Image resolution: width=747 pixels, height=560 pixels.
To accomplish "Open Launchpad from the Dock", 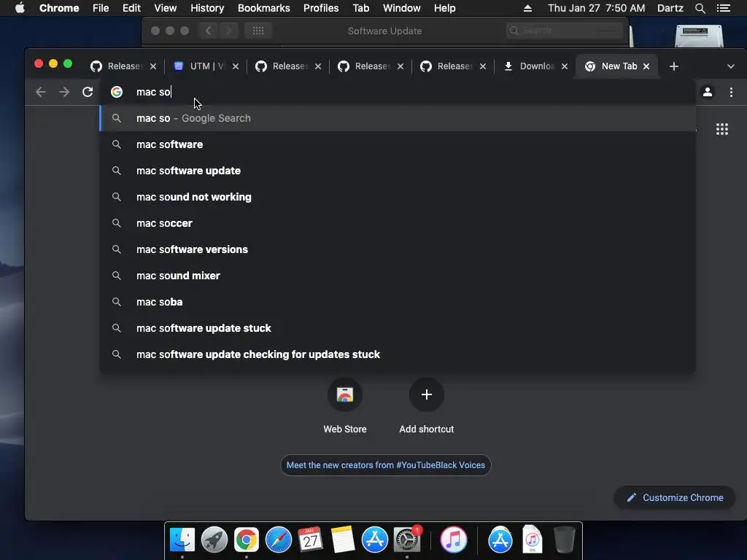I will pyautogui.click(x=214, y=540).
